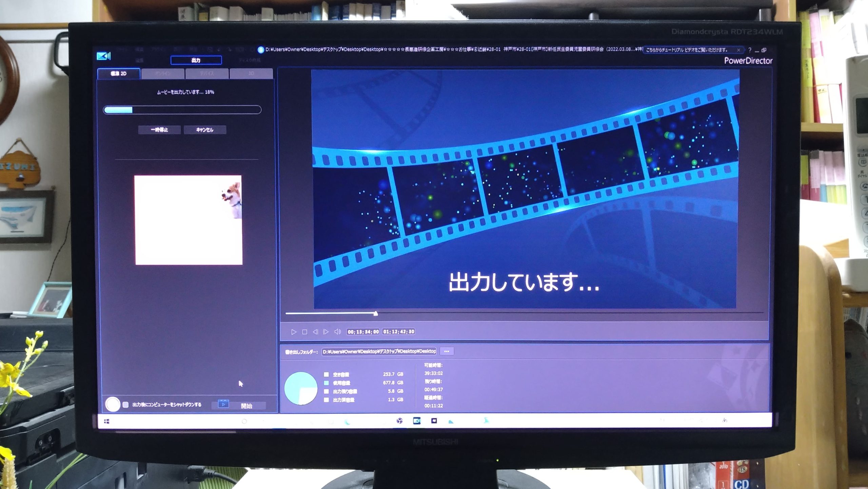This screenshot has width=868, height=489.
Task: Open the ディスク作成 module tab
Action: coord(249,60)
